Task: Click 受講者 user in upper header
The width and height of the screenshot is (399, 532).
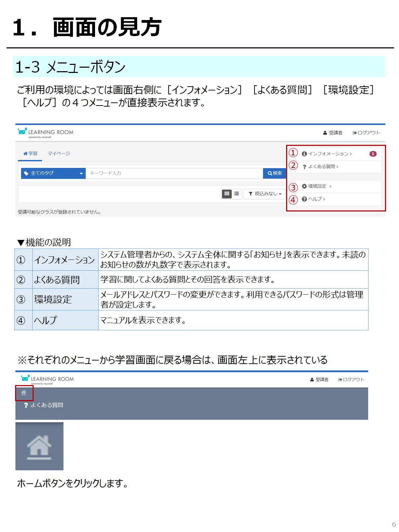Action: [333, 133]
